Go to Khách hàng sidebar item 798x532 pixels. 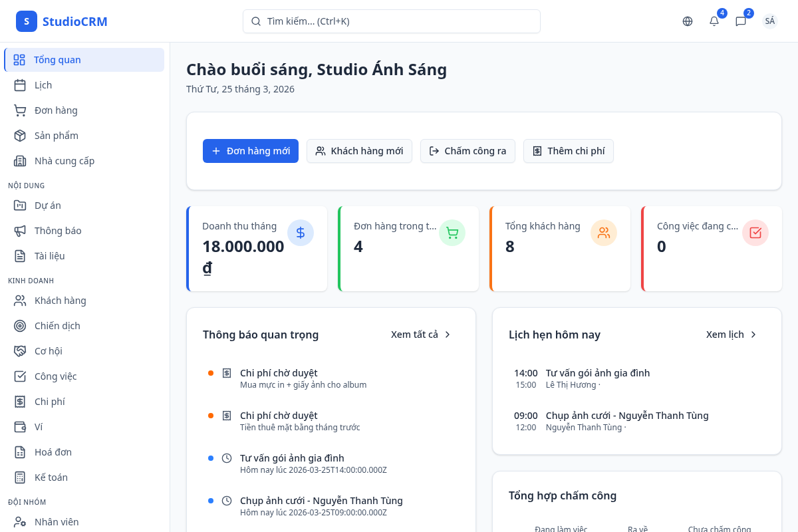point(60,301)
